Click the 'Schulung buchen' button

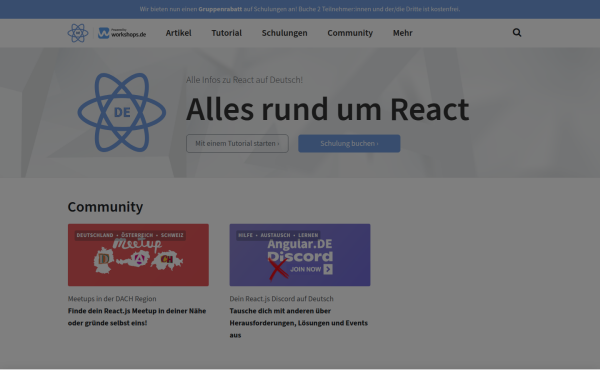[349, 143]
